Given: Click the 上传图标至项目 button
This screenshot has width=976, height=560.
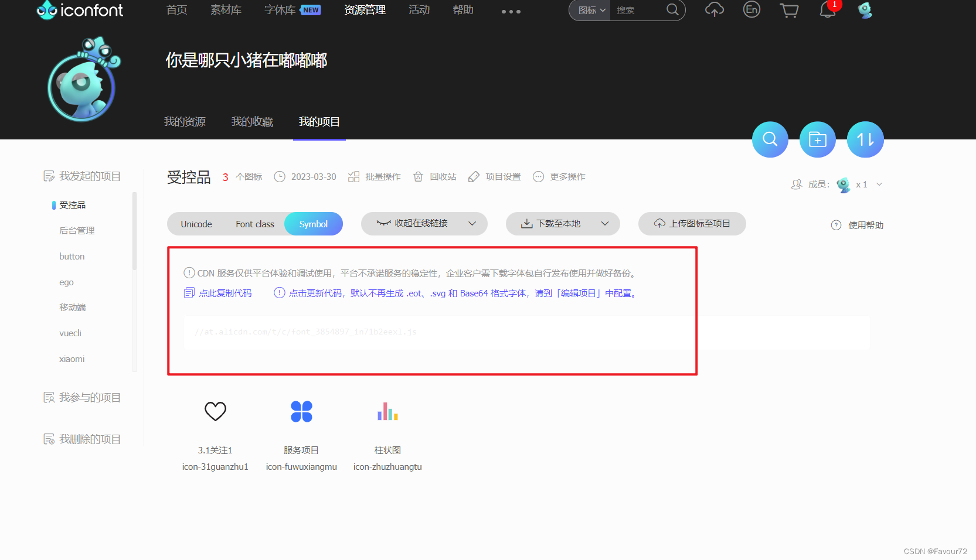Looking at the screenshot, I should point(692,223).
